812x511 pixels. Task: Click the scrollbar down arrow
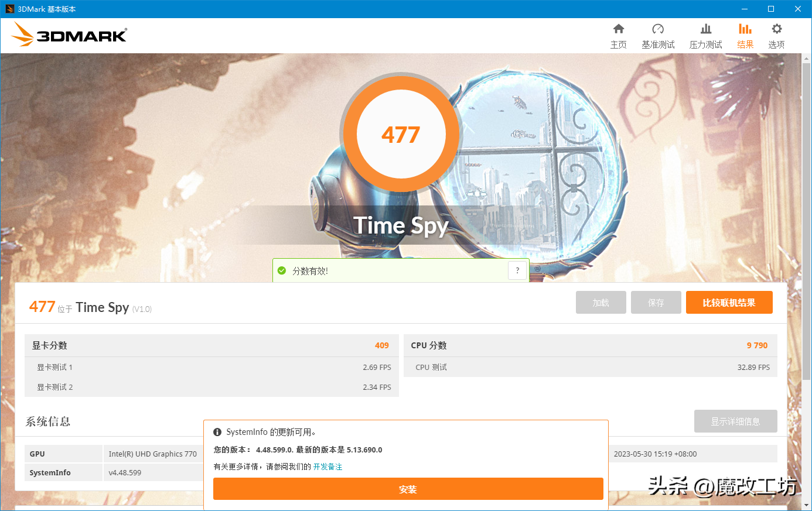pyautogui.click(x=806, y=505)
